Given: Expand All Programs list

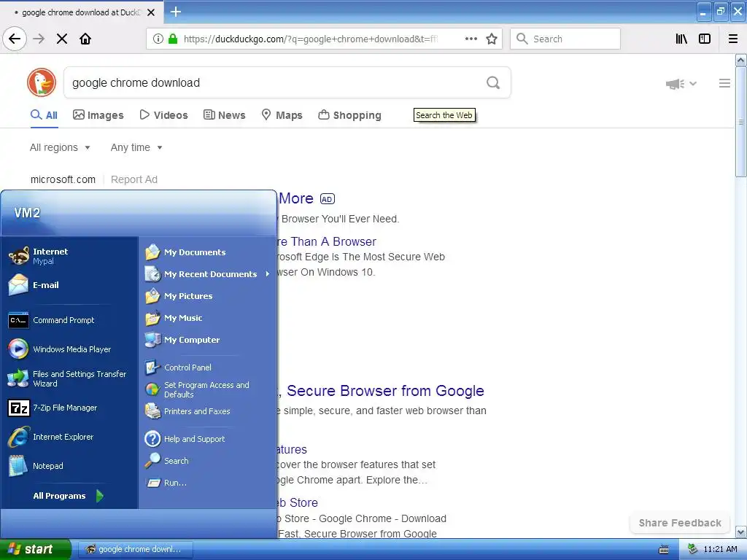Looking at the screenshot, I should 68,496.
